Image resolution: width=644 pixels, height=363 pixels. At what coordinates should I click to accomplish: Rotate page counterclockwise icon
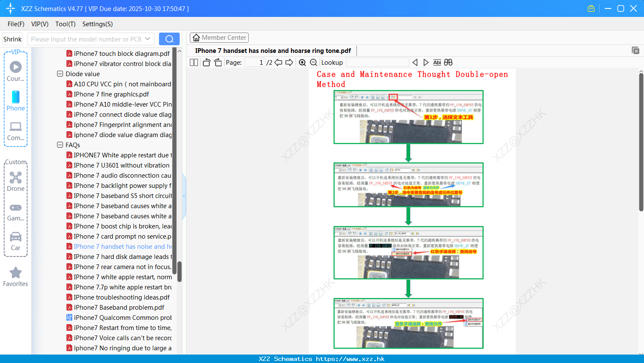tap(206, 63)
